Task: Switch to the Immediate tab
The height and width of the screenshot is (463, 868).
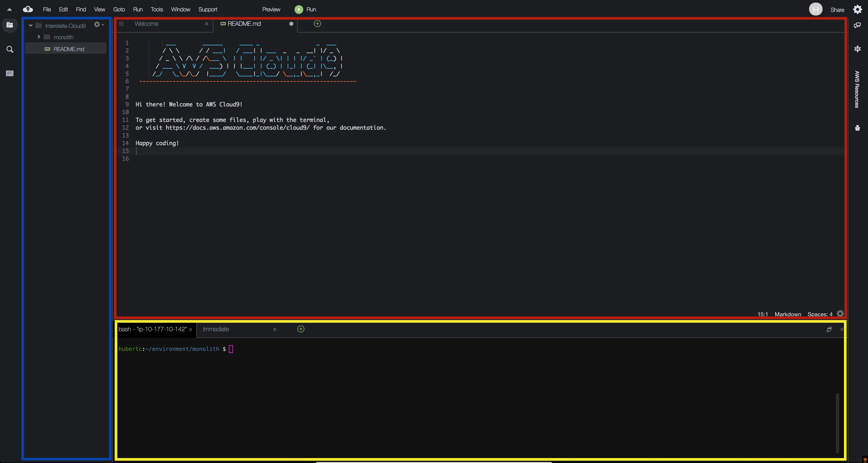Action: [x=216, y=329]
